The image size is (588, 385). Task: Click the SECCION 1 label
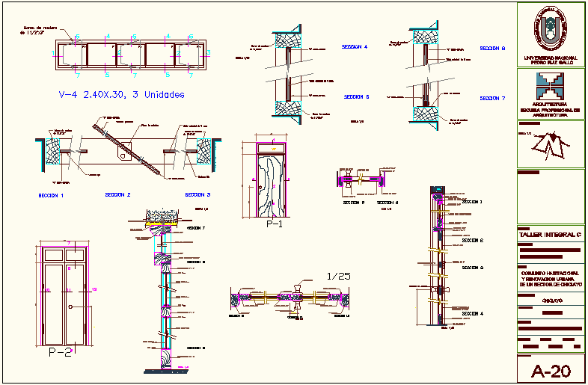[51, 194]
